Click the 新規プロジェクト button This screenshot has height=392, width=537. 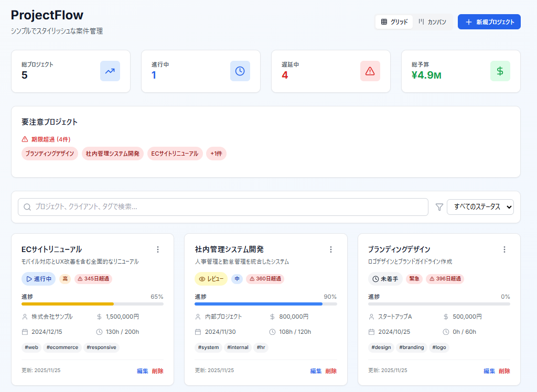point(489,22)
